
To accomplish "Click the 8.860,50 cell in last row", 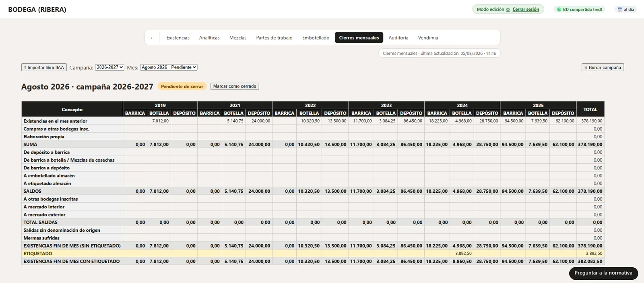I will coord(462,261).
